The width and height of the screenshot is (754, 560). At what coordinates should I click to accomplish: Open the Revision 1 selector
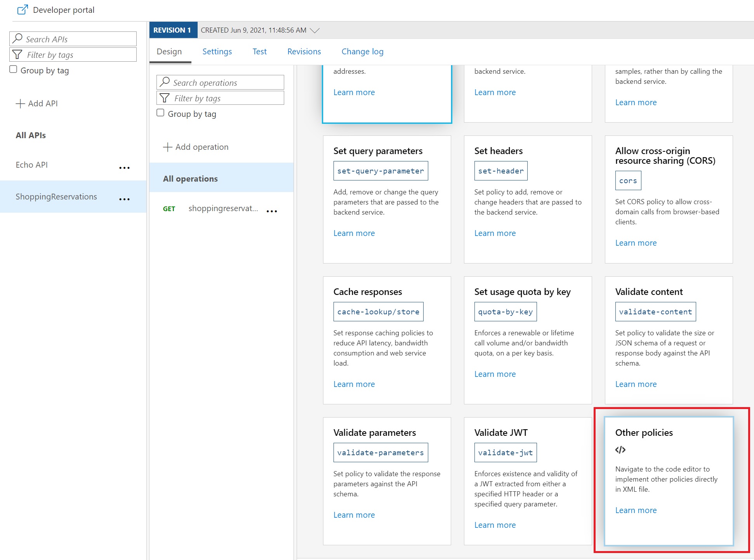173,30
